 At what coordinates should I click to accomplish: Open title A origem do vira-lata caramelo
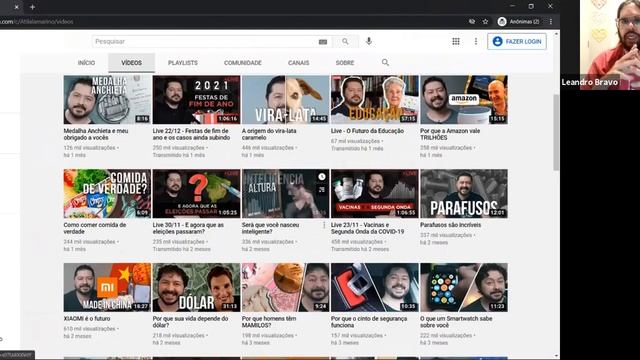coord(269,134)
